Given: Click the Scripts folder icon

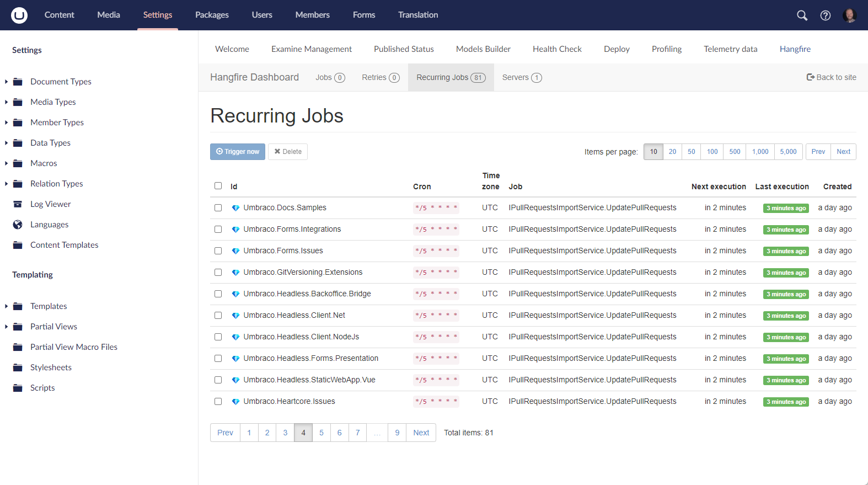Looking at the screenshot, I should [18, 388].
